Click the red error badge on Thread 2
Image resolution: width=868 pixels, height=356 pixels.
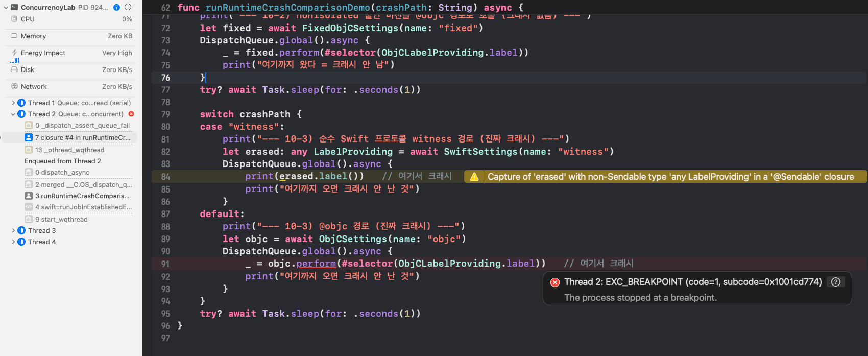pyautogui.click(x=131, y=114)
